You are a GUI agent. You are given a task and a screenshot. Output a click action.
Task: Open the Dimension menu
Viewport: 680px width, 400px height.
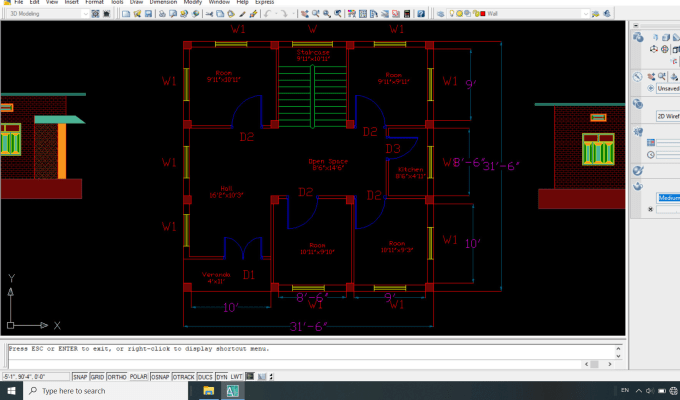click(163, 2)
